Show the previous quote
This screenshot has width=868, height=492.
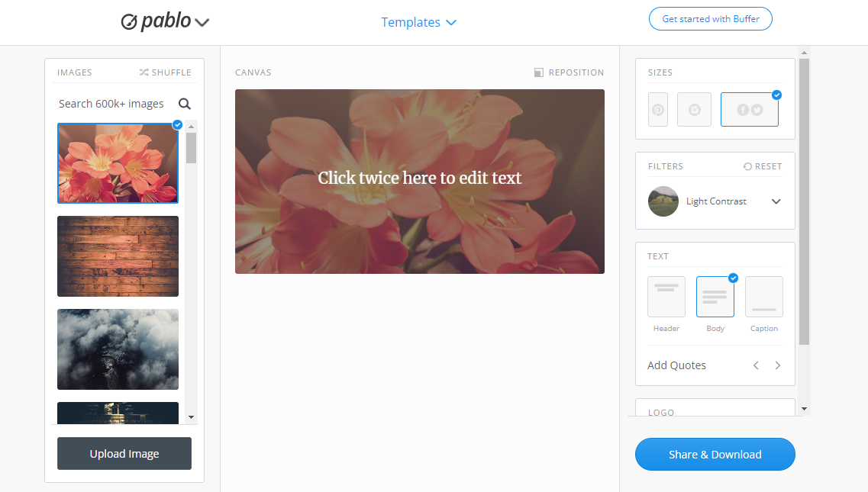[x=756, y=365]
